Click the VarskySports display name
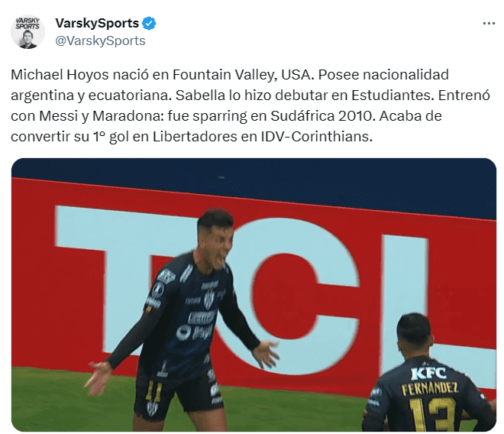The image size is (504, 434). [x=97, y=23]
